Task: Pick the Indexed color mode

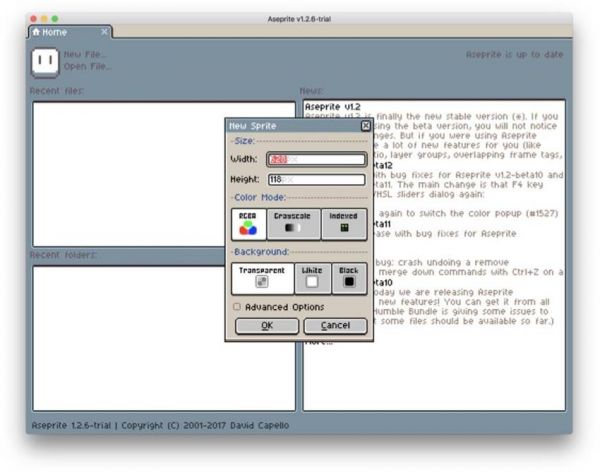Action: (x=343, y=223)
